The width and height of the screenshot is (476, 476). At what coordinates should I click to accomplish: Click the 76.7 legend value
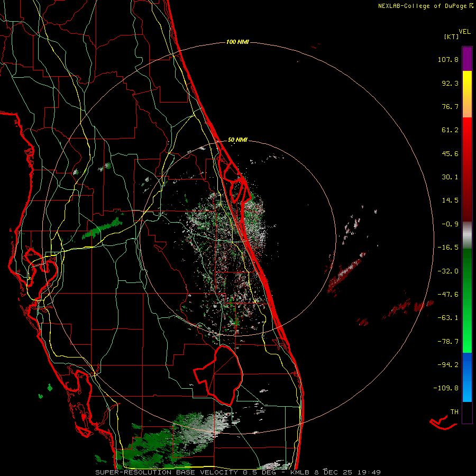[450, 106]
